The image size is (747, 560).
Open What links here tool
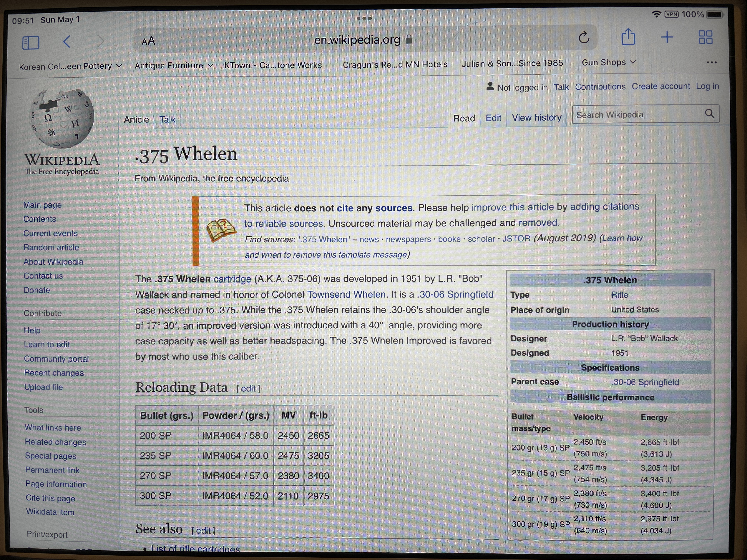pyautogui.click(x=53, y=427)
